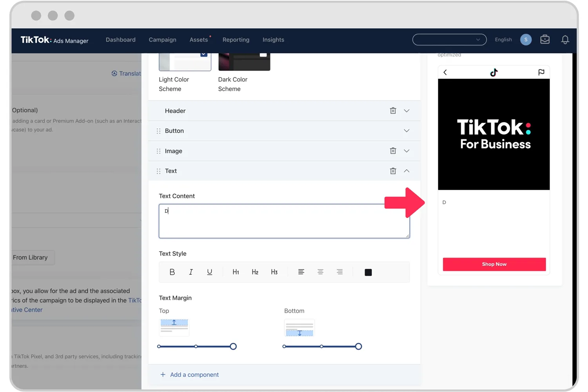Click the back arrow in phone preview
This screenshot has height=392, width=588.
click(x=445, y=72)
